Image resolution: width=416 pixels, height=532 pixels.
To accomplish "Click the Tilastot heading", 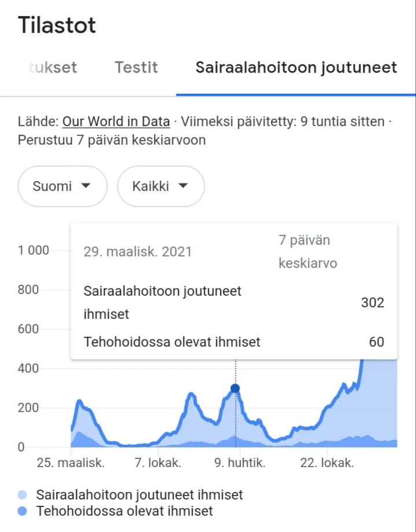I will point(57,25).
